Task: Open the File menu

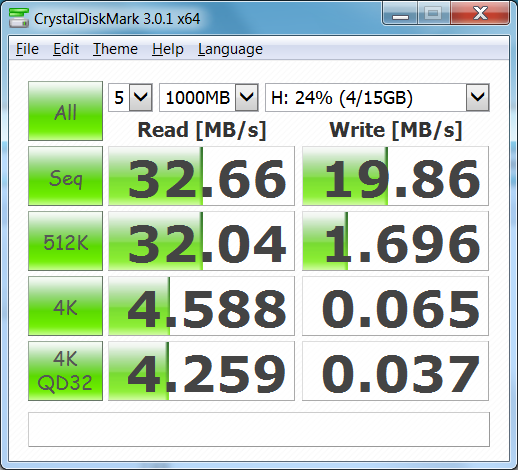Action: [27, 49]
